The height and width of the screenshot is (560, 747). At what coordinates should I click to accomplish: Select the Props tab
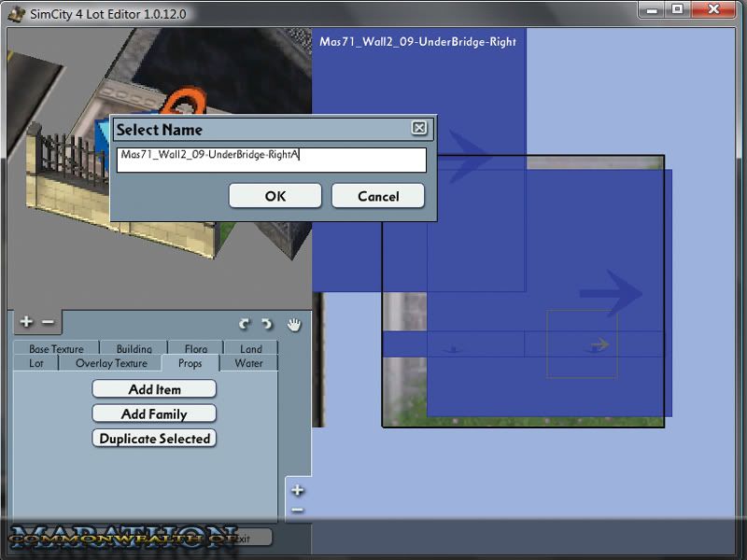tap(190, 363)
